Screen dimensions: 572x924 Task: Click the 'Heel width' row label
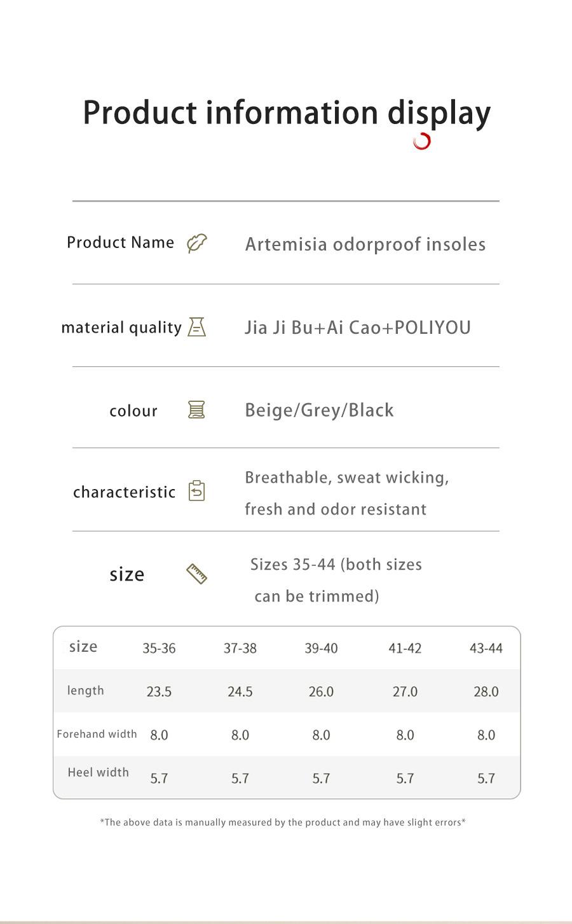coord(98,772)
